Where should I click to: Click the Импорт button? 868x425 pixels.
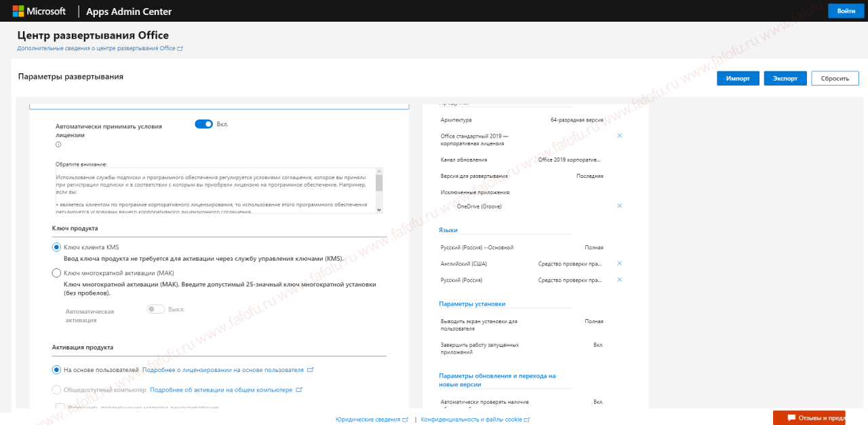point(738,78)
